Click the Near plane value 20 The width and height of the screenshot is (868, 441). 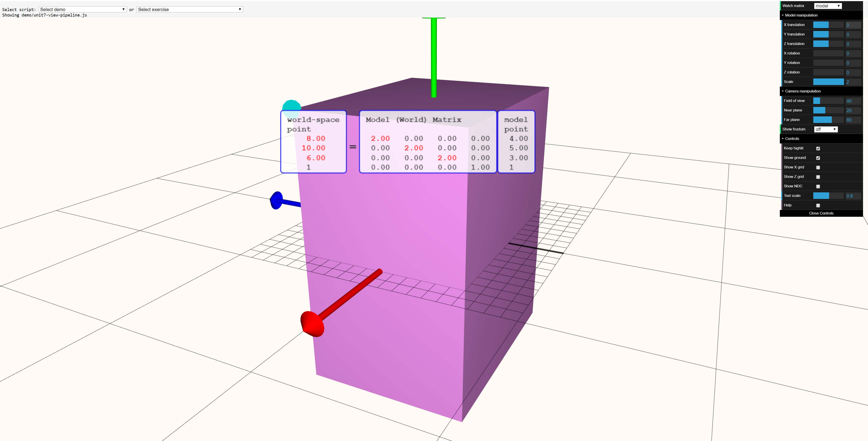(x=853, y=110)
